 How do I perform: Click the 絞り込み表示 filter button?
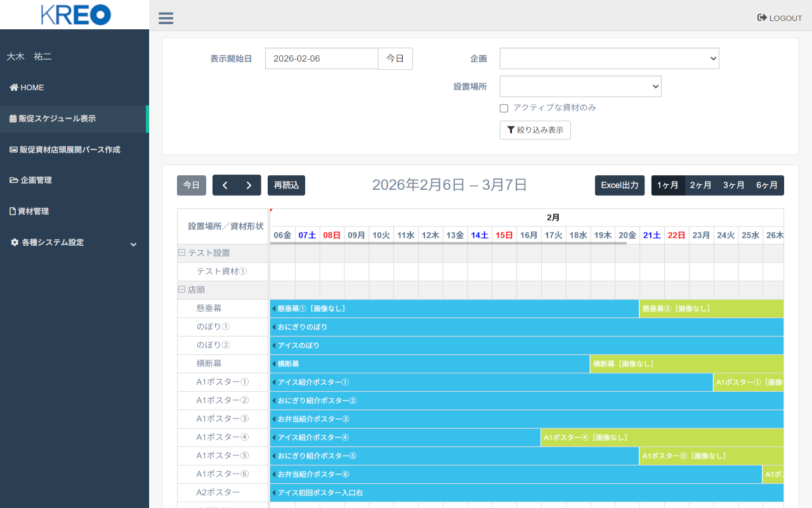pyautogui.click(x=535, y=130)
